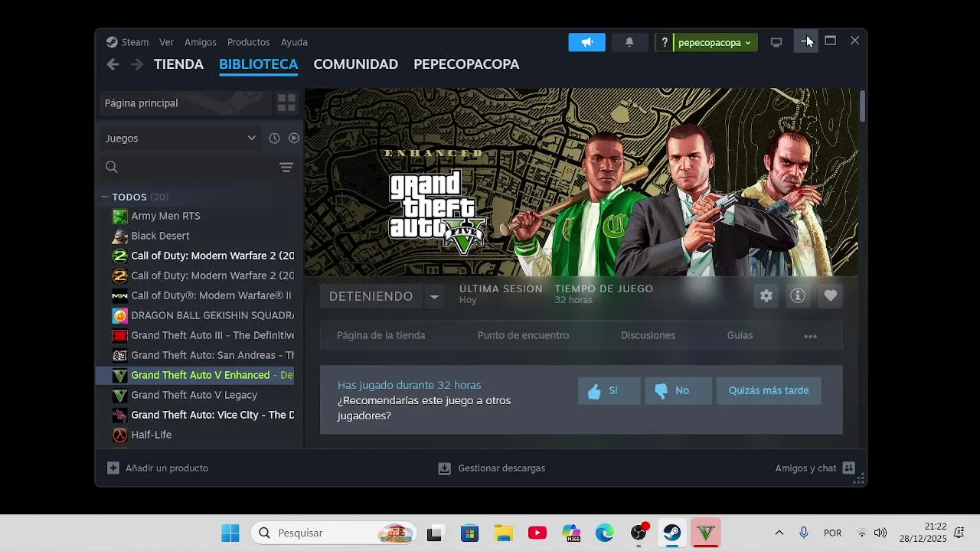
Task: Open the dropdown arrow next to DETENIENDO
Action: (x=434, y=296)
